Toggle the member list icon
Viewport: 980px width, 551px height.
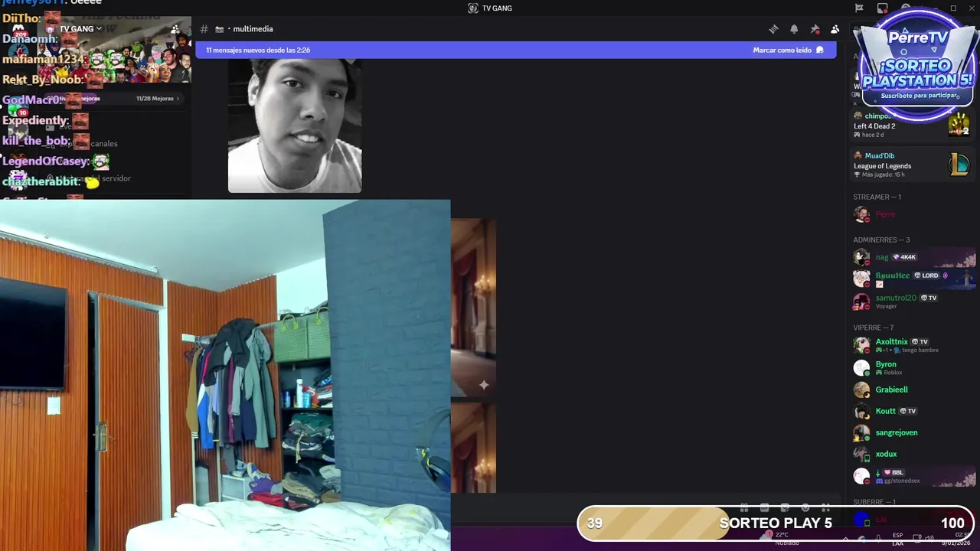coord(835,29)
